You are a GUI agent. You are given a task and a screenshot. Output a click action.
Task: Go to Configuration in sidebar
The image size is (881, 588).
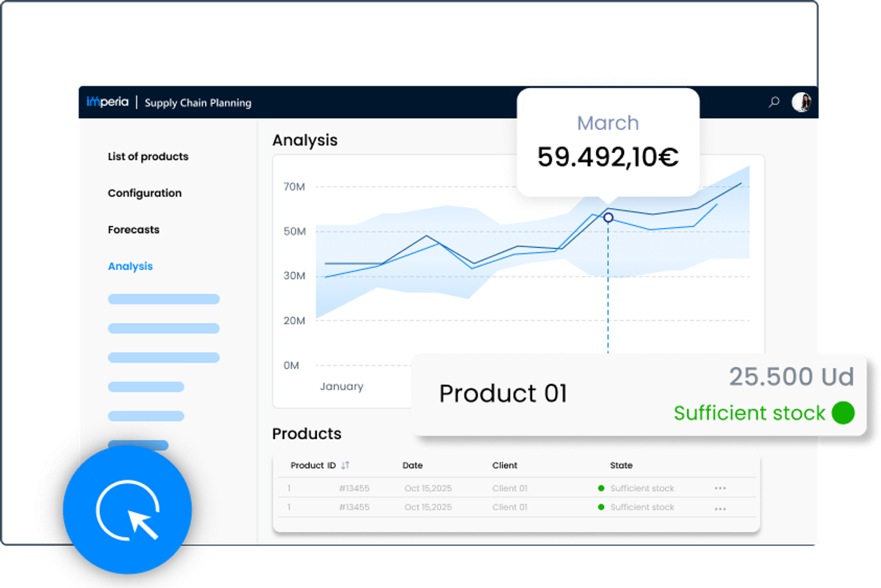(x=144, y=193)
